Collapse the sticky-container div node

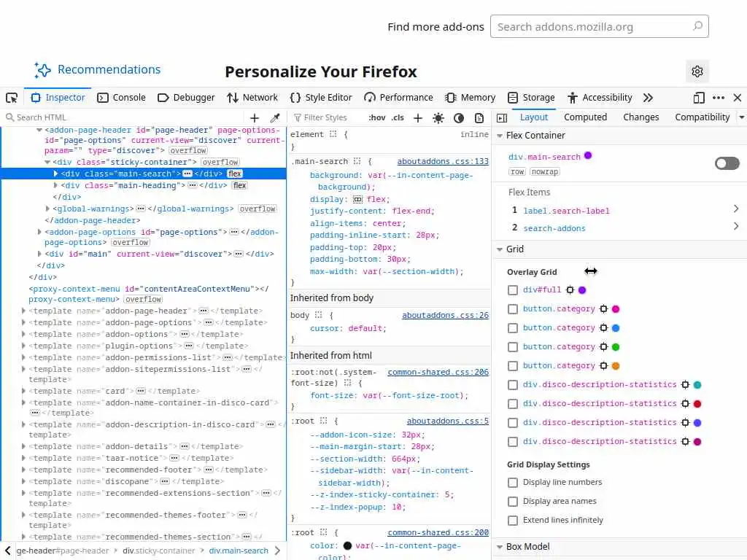(47, 162)
